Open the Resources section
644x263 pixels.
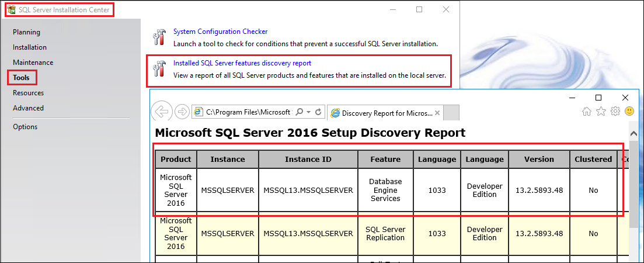pyautogui.click(x=28, y=93)
